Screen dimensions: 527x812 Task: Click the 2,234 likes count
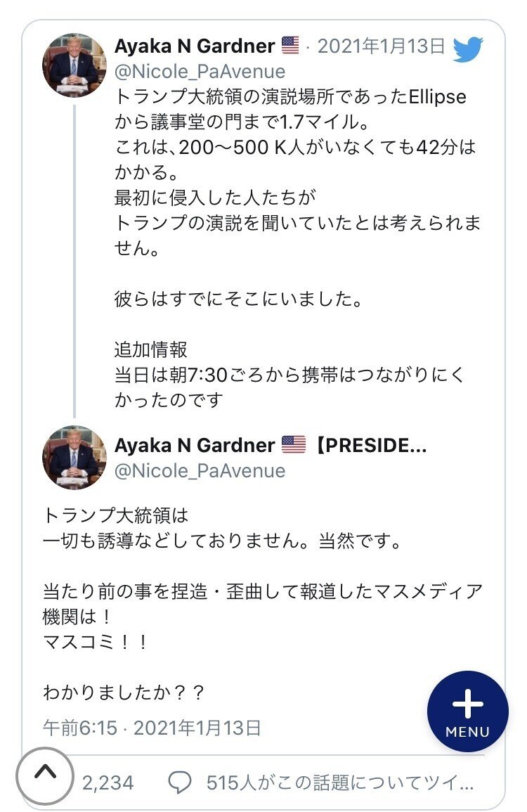(x=108, y=782)
